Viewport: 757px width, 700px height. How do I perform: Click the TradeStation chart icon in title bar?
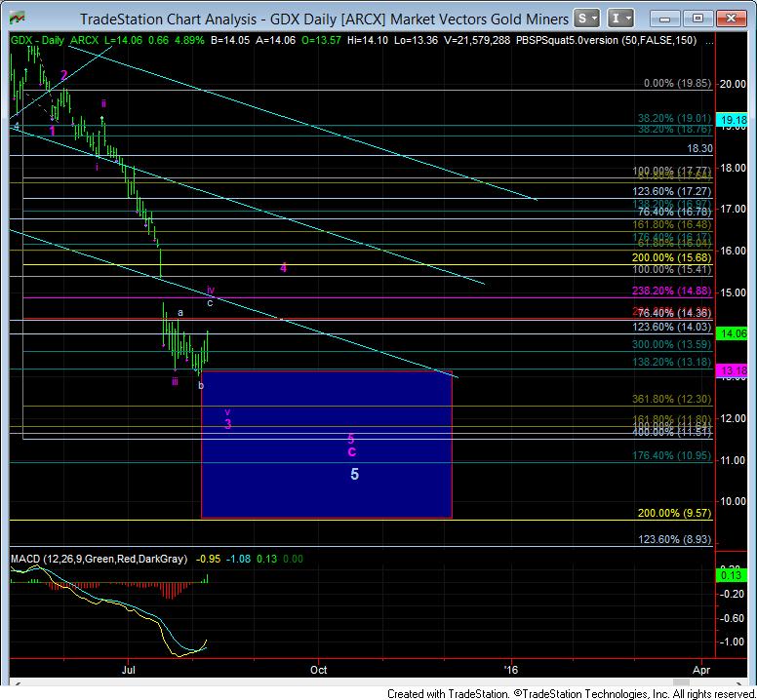point(18,19)
